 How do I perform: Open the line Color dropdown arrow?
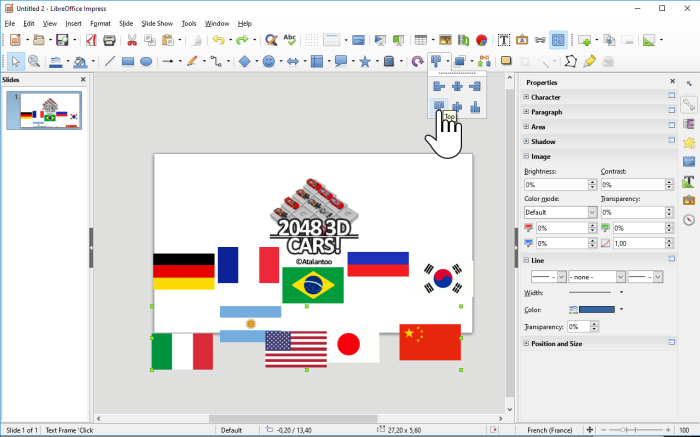[x=621, y=309]
